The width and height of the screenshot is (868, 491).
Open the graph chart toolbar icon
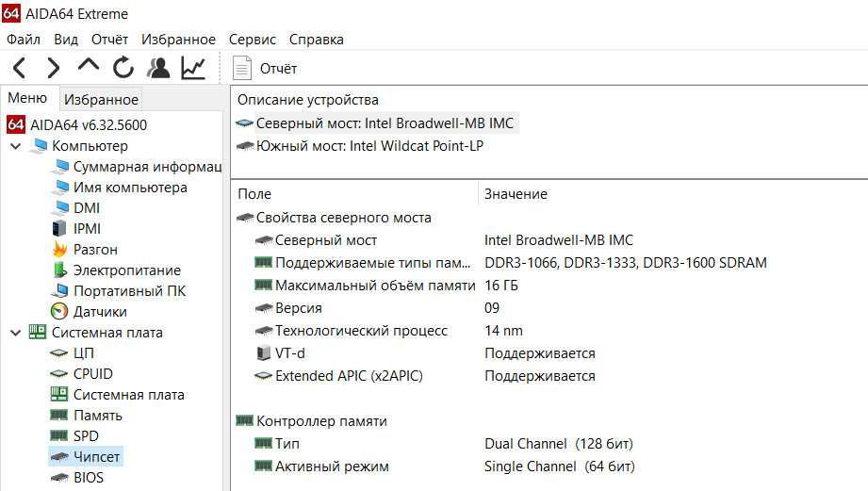193,68
